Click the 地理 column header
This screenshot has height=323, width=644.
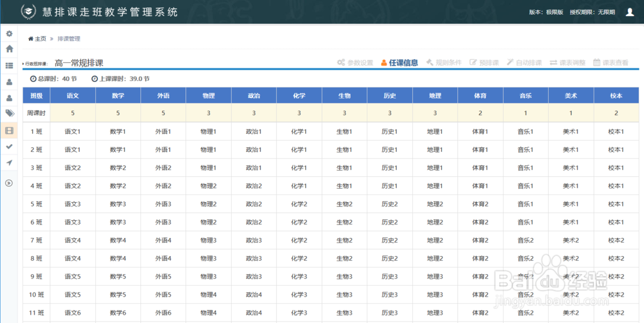[435, 96]
